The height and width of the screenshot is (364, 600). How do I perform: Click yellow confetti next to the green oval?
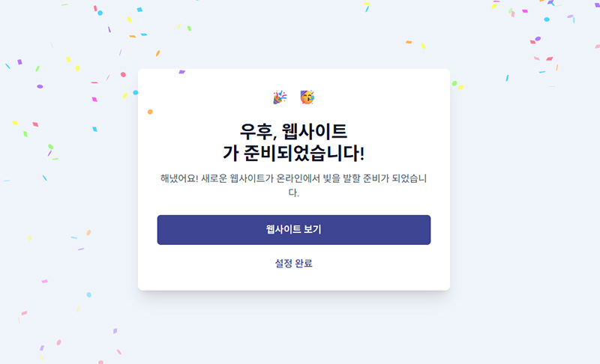click(461, 88)
